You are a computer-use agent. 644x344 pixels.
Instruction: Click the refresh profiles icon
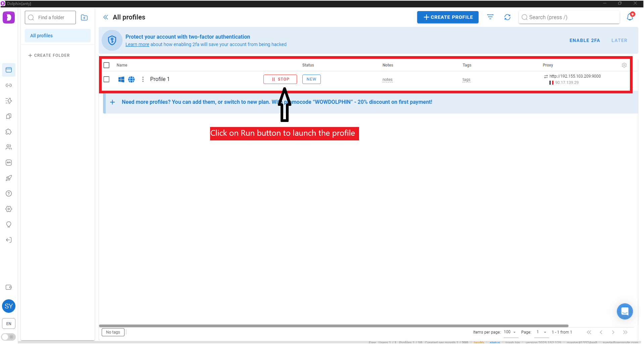coord(507,17)
